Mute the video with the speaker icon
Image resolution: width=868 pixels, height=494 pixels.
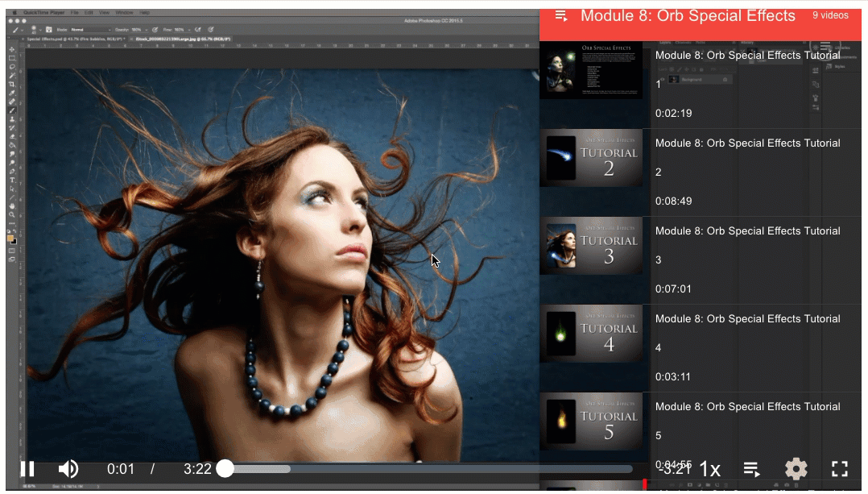pyautogui.click(x=68, y=469)
